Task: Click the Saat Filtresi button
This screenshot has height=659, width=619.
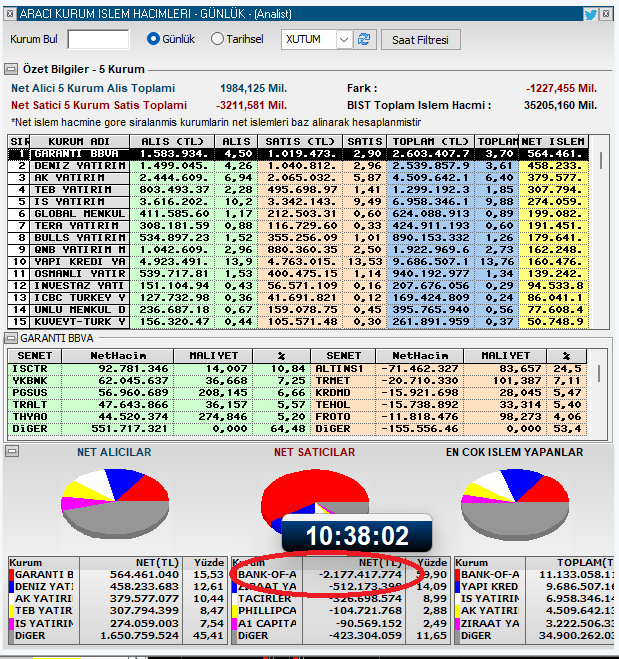Action: click(x=421, y=40)
